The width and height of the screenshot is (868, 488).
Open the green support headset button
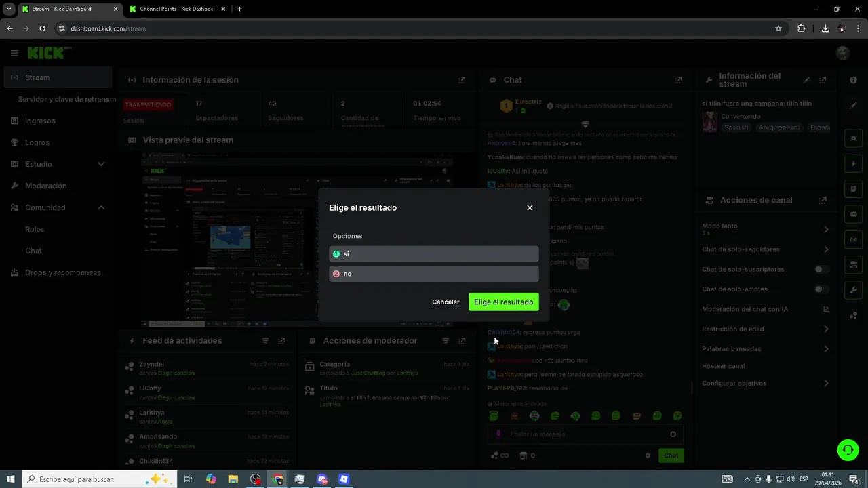tap(847, 449)
